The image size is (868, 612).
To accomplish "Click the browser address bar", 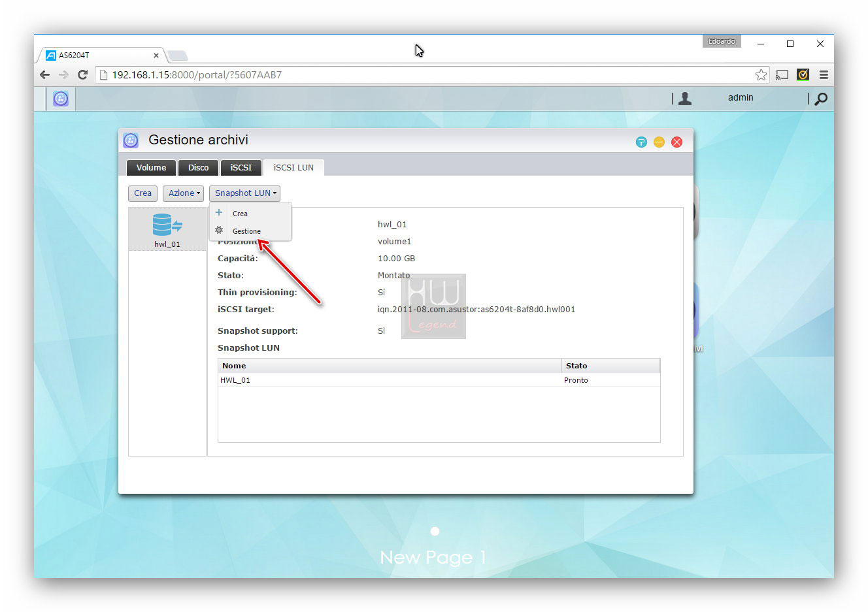I will 431,75.
